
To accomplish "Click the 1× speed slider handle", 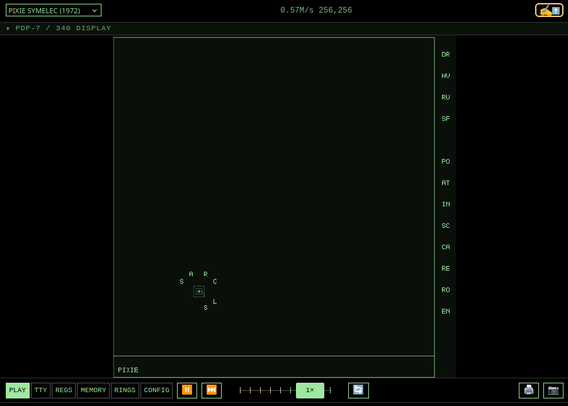I will coord(310,390).
